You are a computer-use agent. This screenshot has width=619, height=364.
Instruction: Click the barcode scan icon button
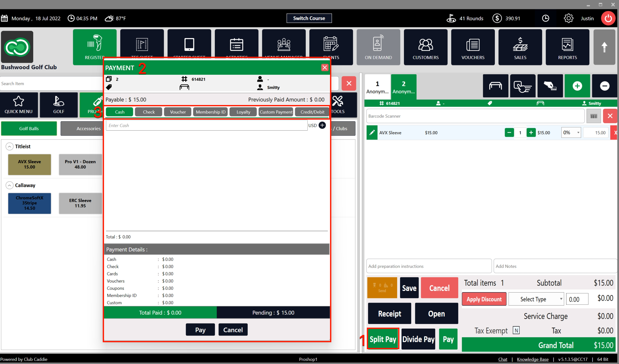593,116
